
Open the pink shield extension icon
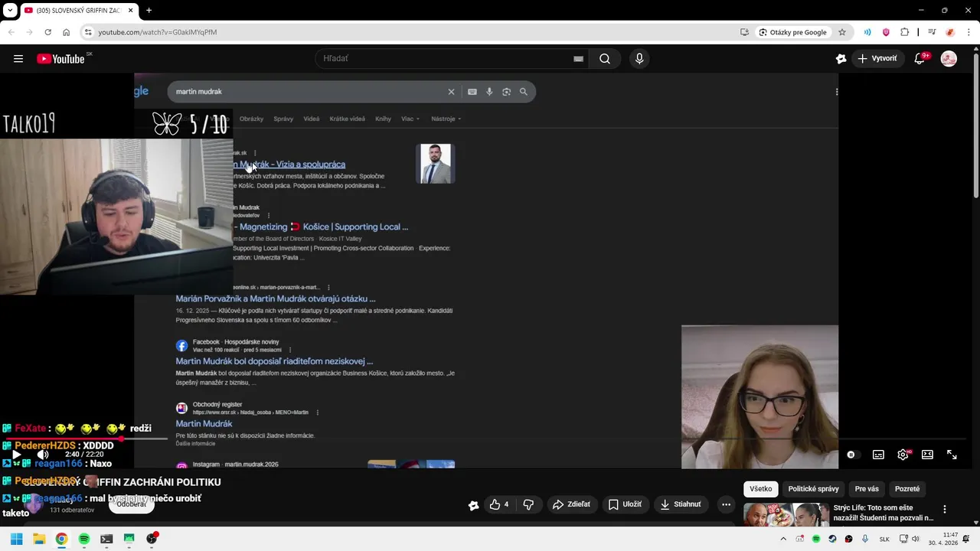(x=886, y=32)
